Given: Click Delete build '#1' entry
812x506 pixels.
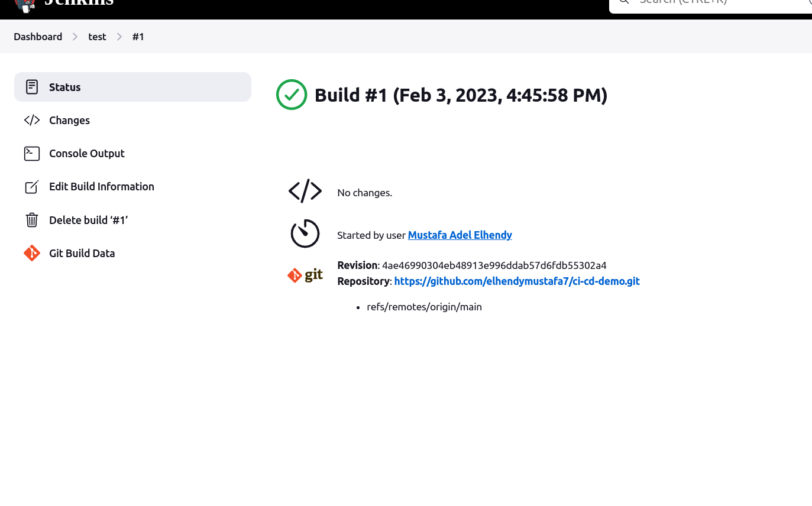Looking at the screenshot, I should 88,220.
